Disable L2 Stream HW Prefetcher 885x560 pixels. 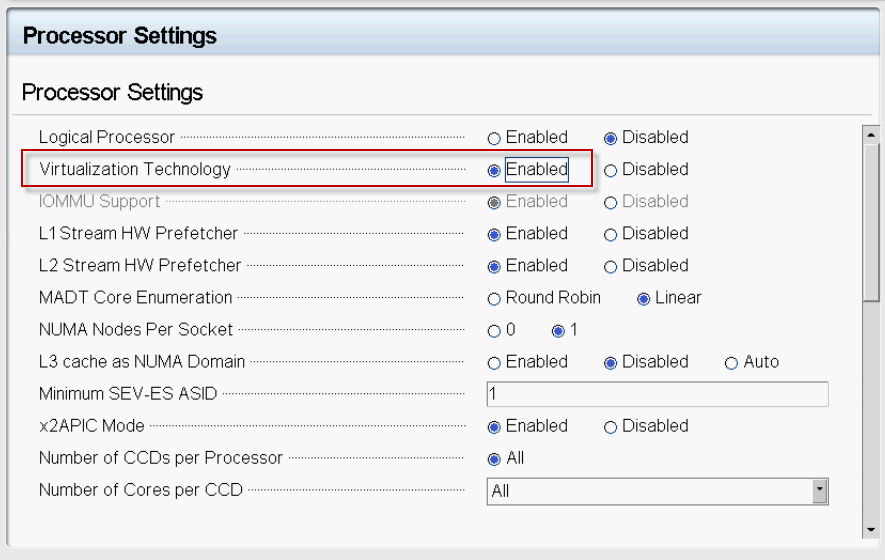(610, 267)
